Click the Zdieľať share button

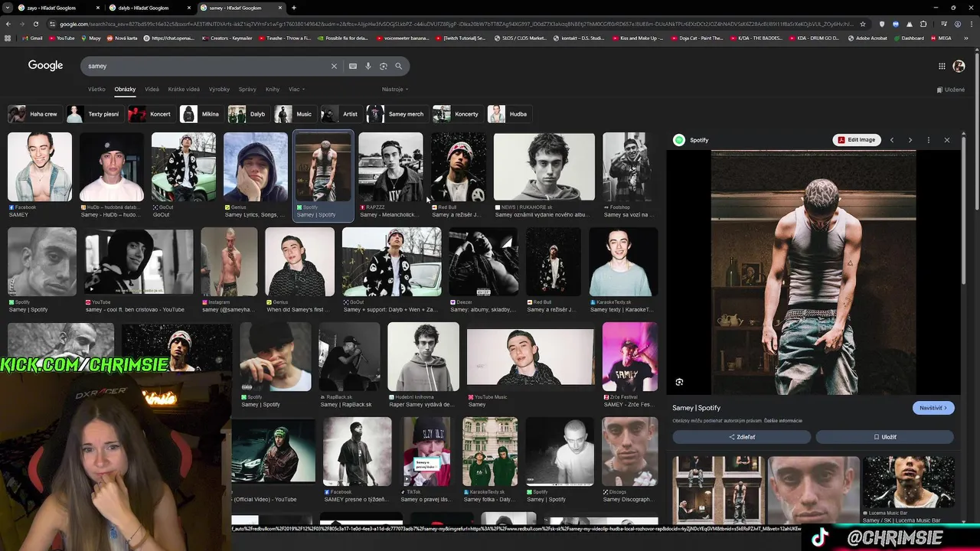point(742,437)
